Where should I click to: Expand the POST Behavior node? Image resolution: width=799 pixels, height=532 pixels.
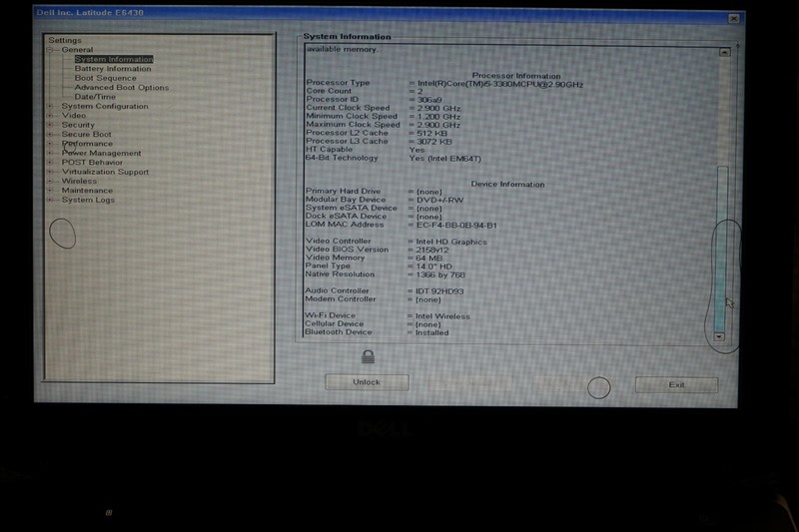51,163
